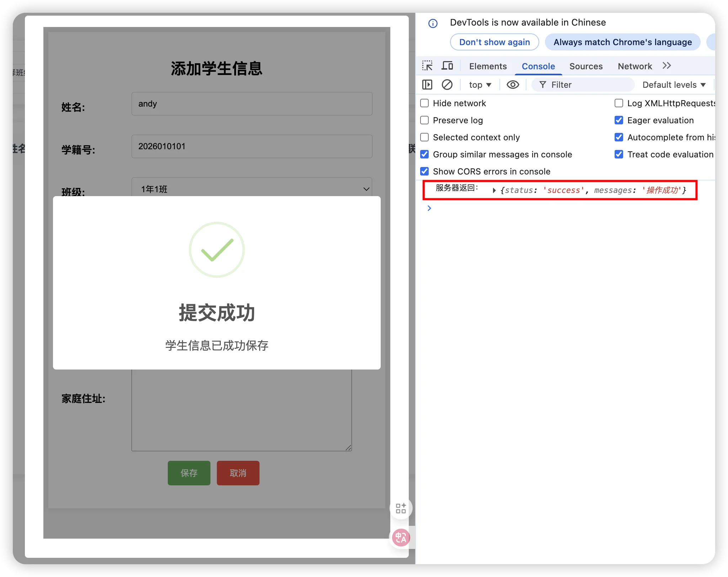This screenshot has height=577, width=728.
Task: Show more DevTools tabs chevron
Action: tap(667, 66)
